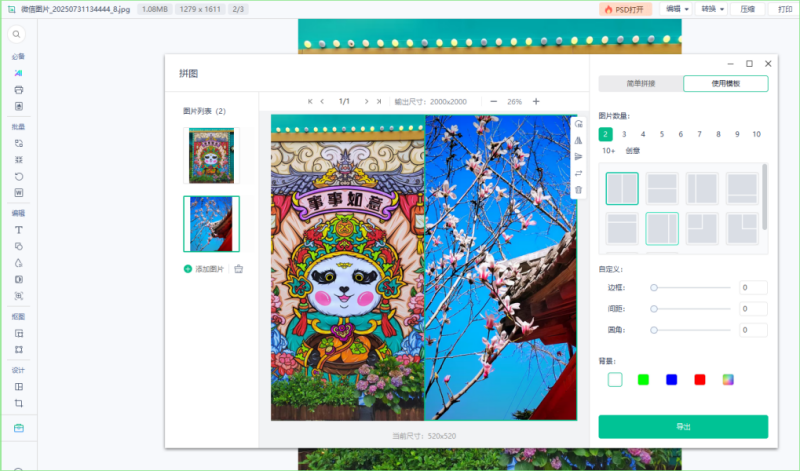Screen dimensions: 800x471
Task: Adjust the 圆角 corner radius slider handle
Action: click(654, 330)
